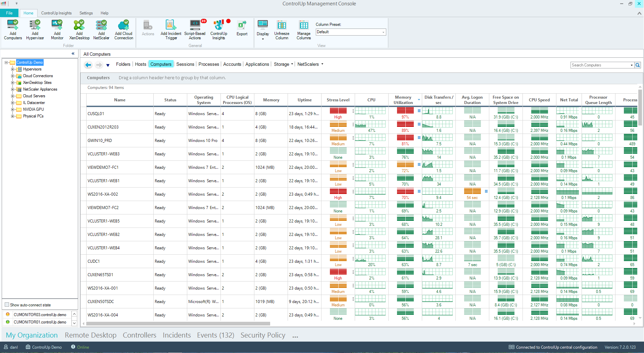
Task: Select the NVIDIA GPU folder
Action: click(33, 109)
